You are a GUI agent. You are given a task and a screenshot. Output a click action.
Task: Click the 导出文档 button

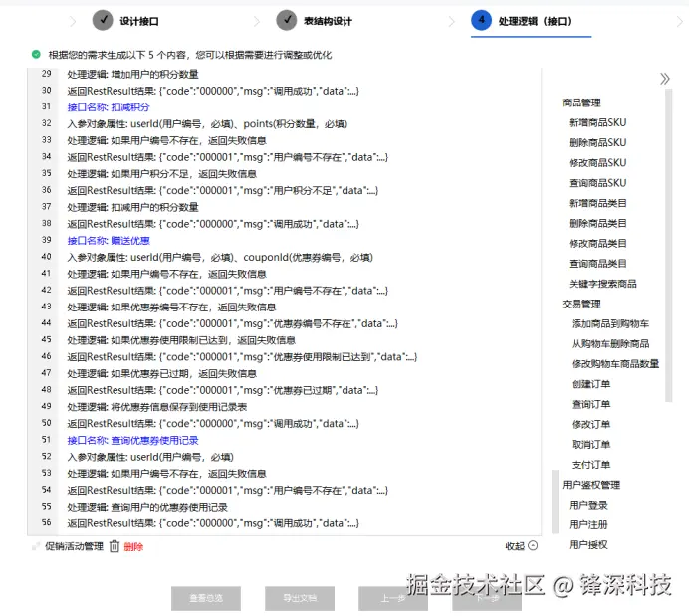pyautogui.click(x=300, y=598)
